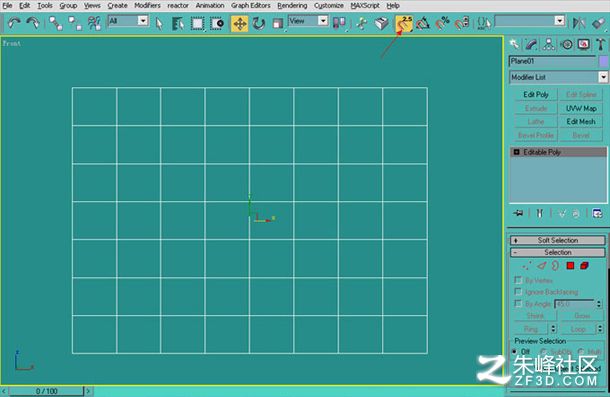The width and height of the screenshot is (610, 397).
Task: Click the object color swatch beside Plane01
Action: pos(603,61)
